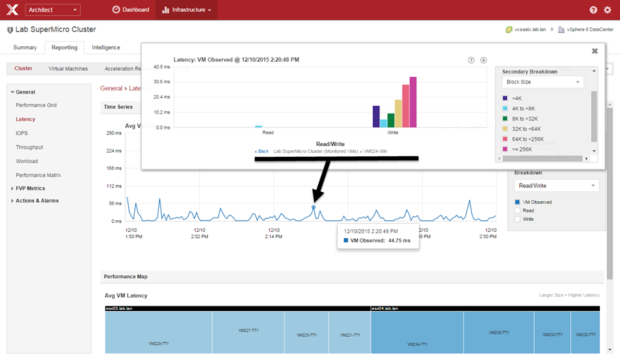620x360 pixels.
Task: Click the legend scroll down arrow
Action: click(594, 151)
